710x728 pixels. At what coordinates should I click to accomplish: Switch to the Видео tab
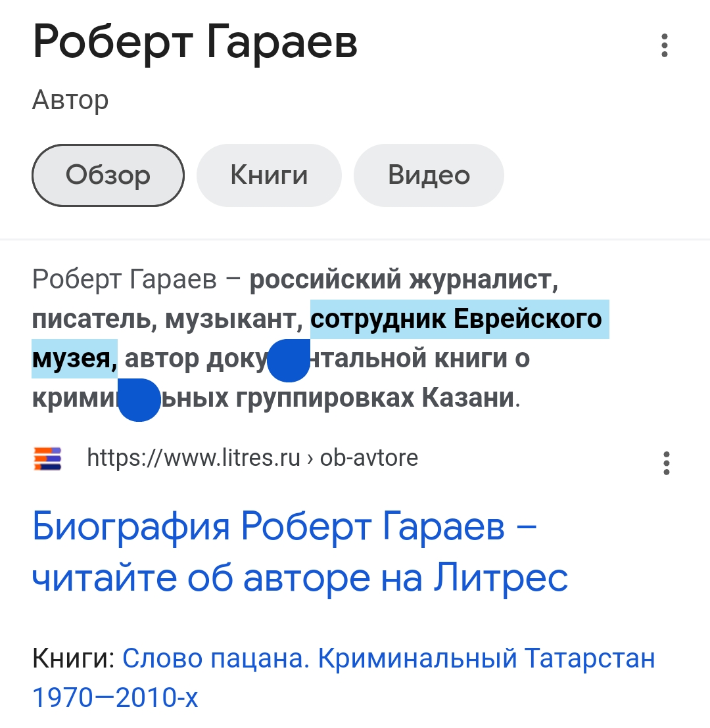(x=429, y=175)
